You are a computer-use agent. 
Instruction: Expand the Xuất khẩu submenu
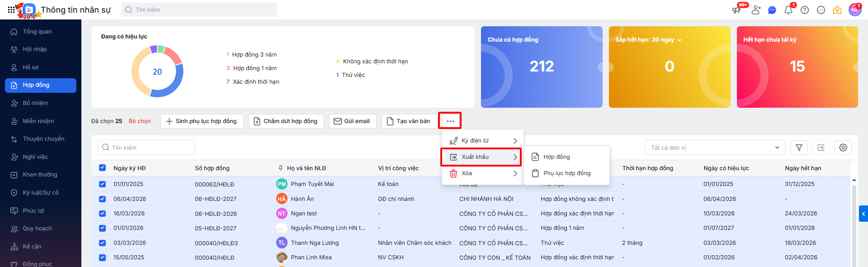(483, 157)
